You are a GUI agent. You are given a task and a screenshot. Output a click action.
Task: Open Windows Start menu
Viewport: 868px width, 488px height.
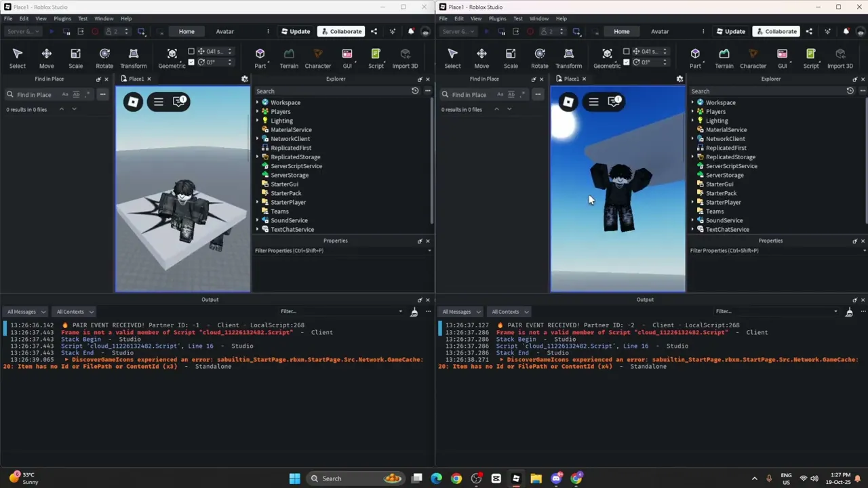294,479
